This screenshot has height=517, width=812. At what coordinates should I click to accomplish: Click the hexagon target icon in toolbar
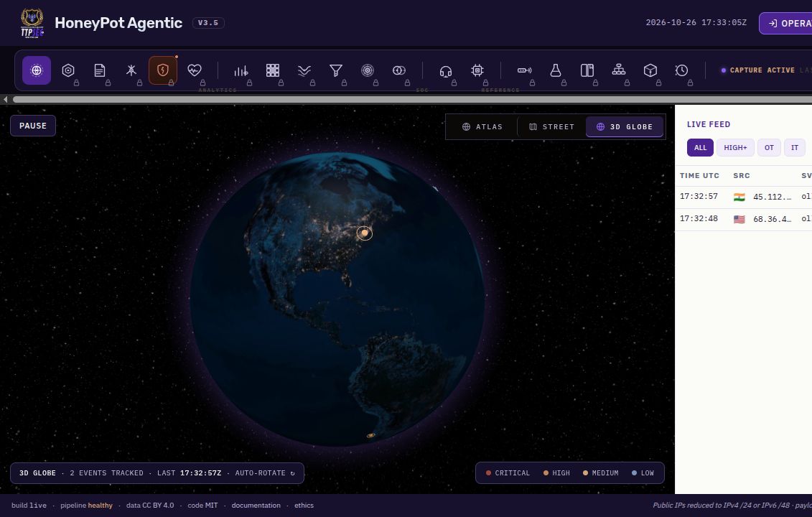[67, 70]
